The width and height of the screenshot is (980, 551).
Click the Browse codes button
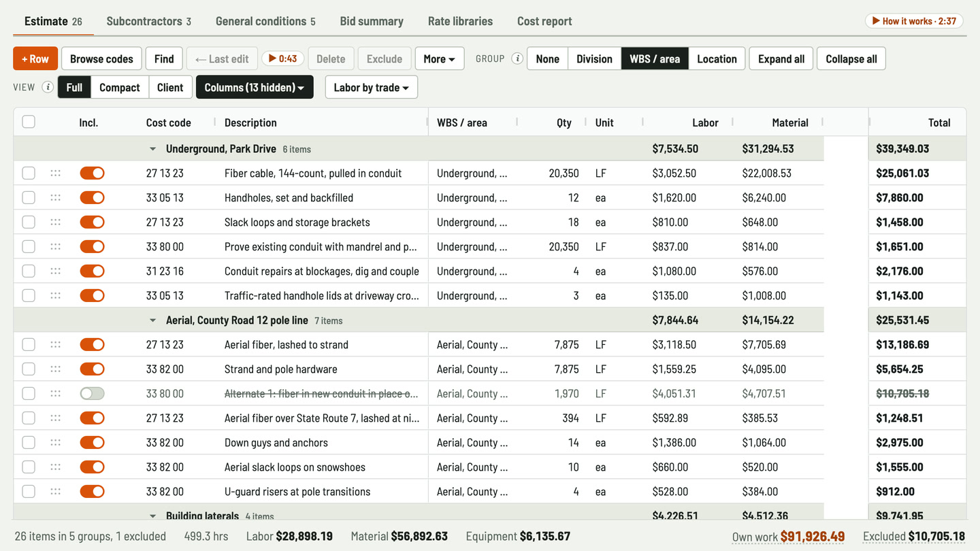point(101,59)
